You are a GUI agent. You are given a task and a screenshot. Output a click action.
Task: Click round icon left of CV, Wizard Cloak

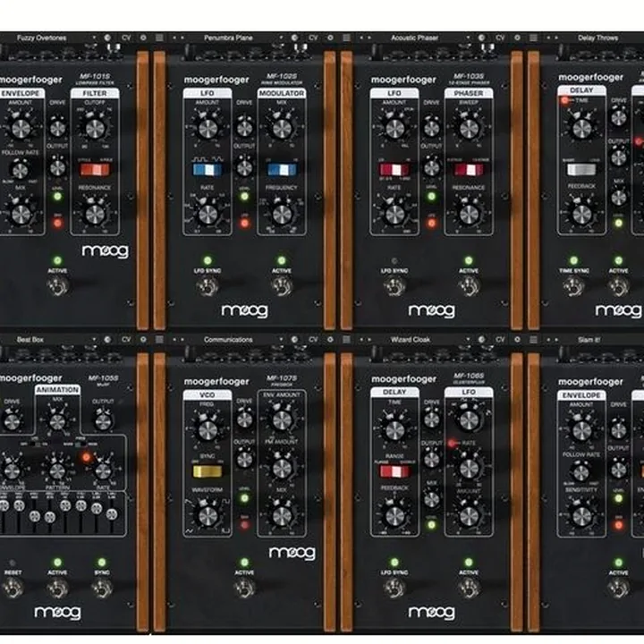click(482, 340)
